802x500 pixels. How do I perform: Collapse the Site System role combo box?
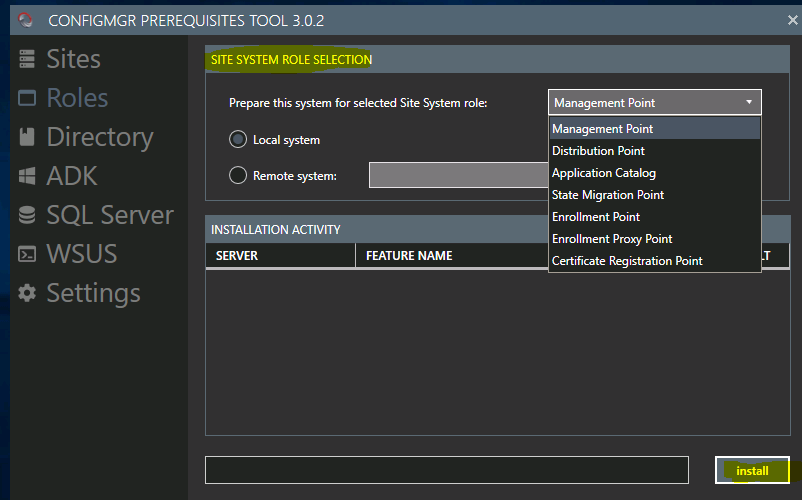point(654,102)
